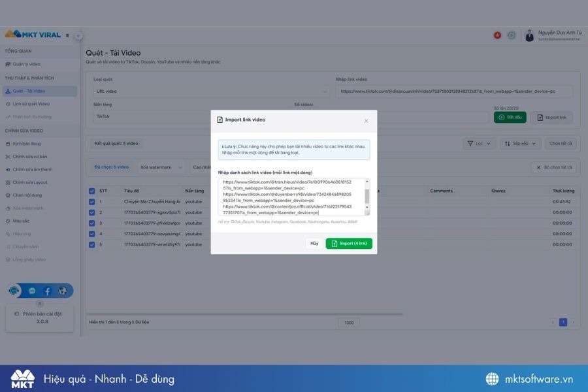The height and width of the screenshot is (392, 588).
Task: Go to Lịch sử quét Video menu
Action: pos(31,104)
